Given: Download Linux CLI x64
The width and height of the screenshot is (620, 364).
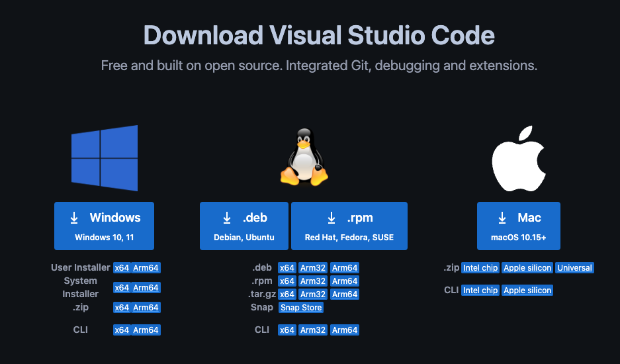Looking at the screenshot, I should (x=287, y=330).
